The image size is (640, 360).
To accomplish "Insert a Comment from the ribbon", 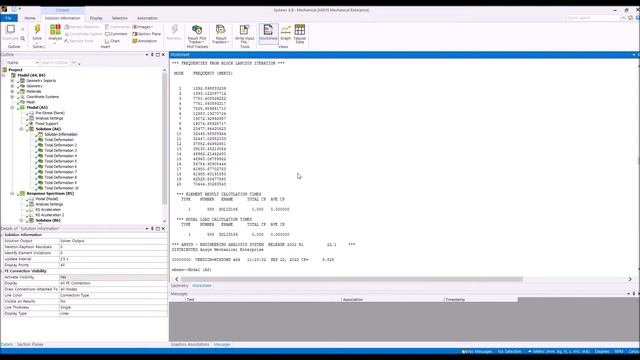I will [116, 34].
